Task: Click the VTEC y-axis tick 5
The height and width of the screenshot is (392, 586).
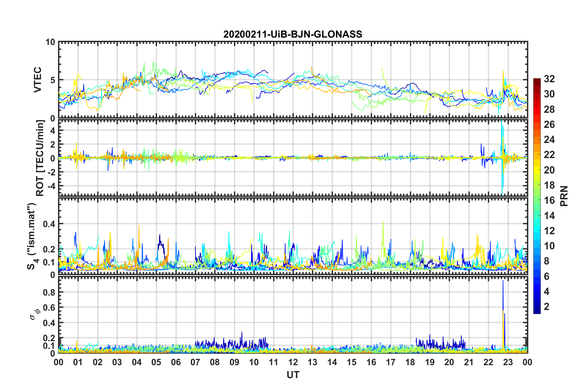Action: (x=53, y=80)
